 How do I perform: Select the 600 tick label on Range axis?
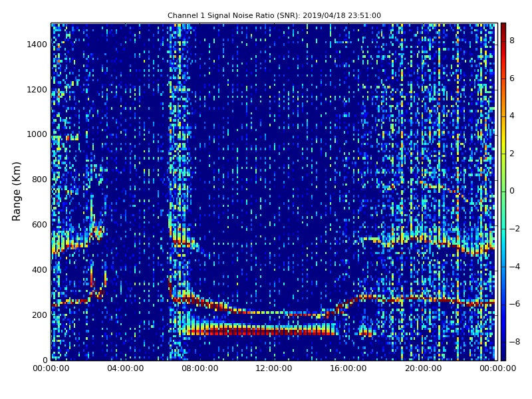39,225
